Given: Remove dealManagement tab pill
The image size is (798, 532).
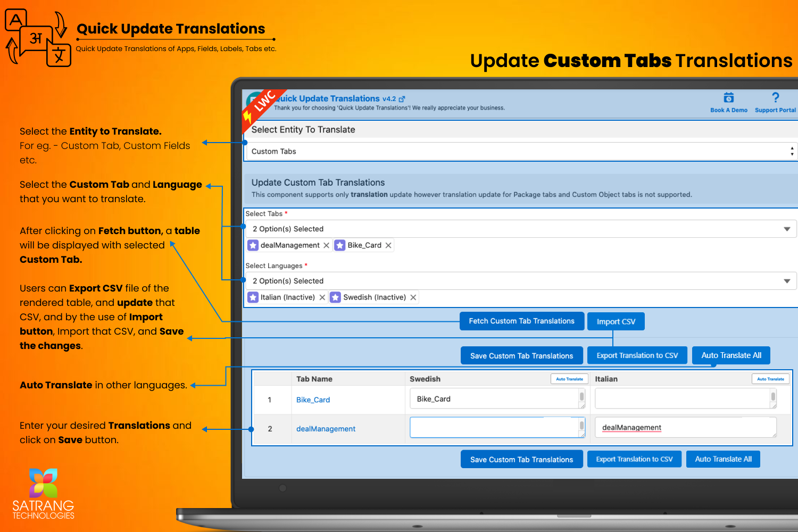Looking at the screenshot, I should (x=326, y=245).
